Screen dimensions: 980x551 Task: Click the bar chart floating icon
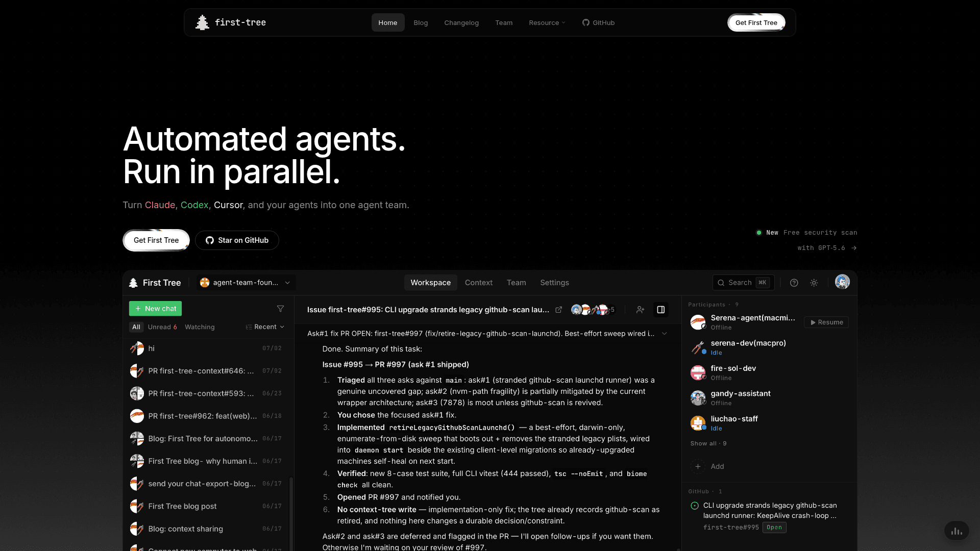[957, 531]
